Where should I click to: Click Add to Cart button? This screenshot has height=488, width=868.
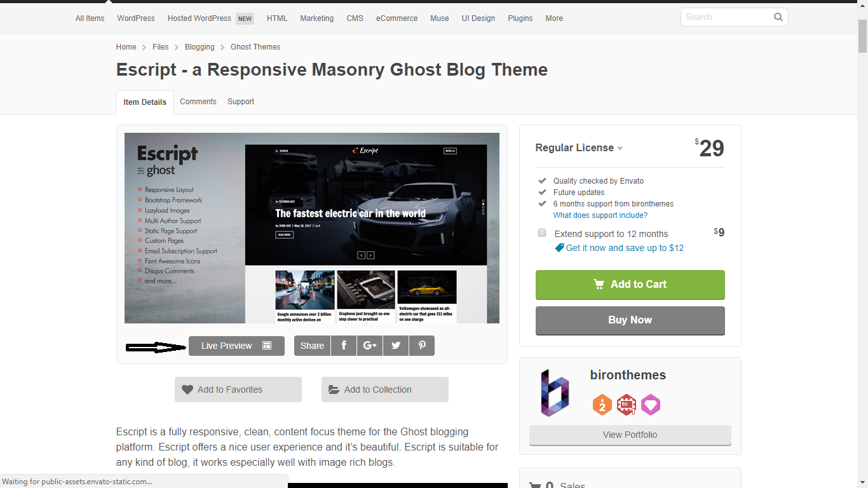(630, 285)
